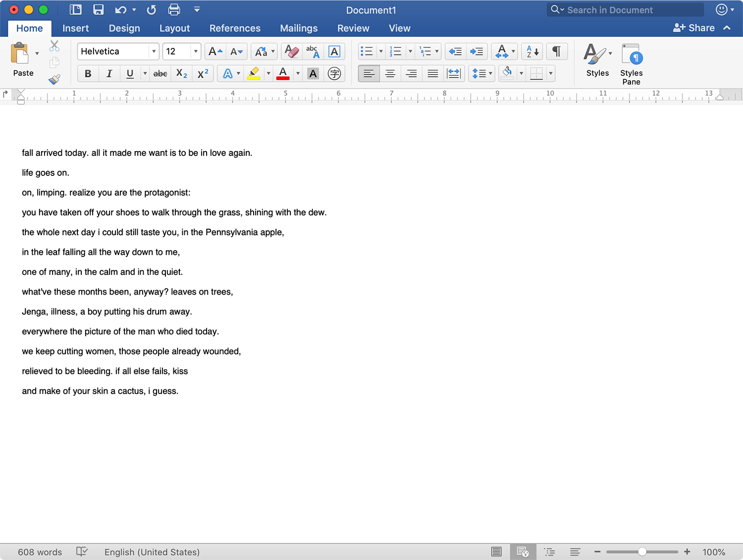Align text to the right
The image size is (743, 560).
click(x=411, y=74)
